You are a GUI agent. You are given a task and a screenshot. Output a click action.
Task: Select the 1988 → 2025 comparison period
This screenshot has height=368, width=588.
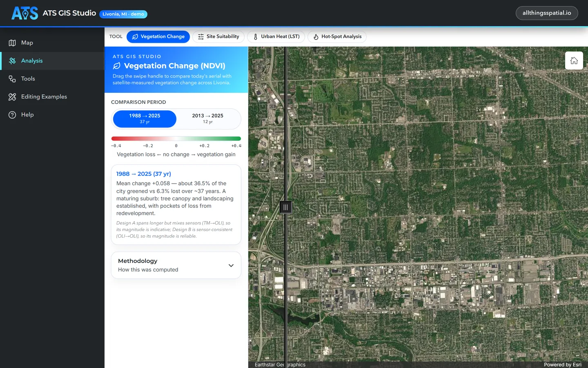point(145,119)
